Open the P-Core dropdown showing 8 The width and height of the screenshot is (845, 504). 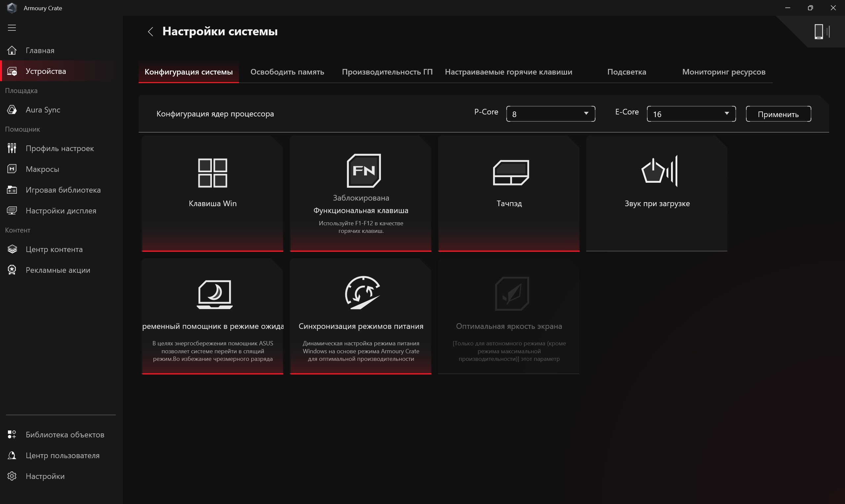coord(551,114)
